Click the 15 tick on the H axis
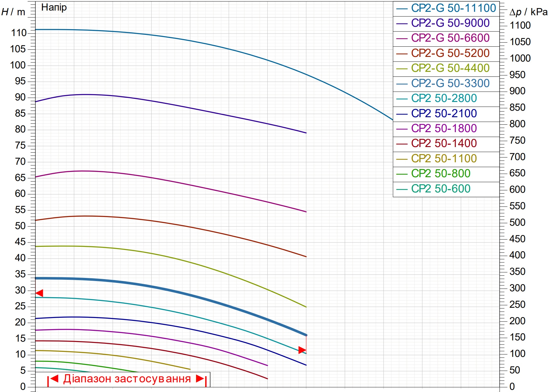Viewport: 549px width, 392px height. tap(20, 339)
